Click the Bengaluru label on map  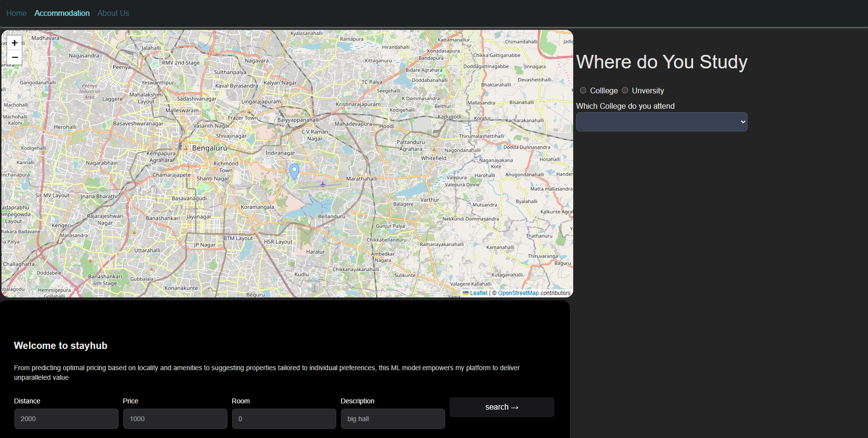pyautogui.click(x=210, y=148)
